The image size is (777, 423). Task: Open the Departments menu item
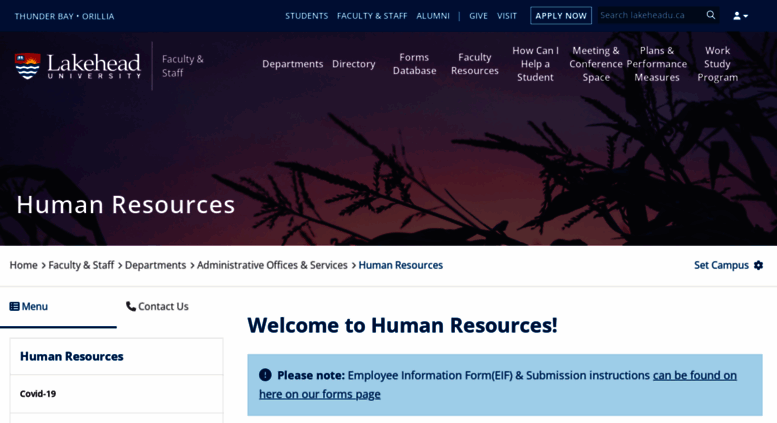tap(292, 64)
